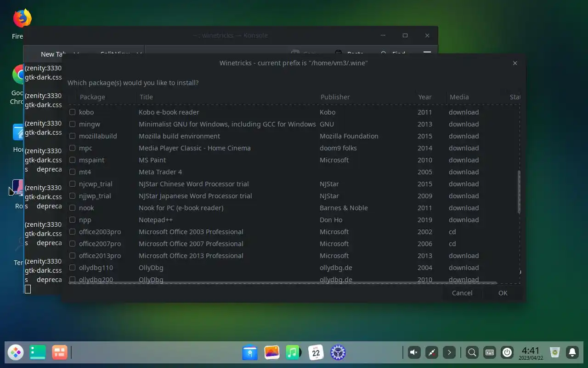
Task: Check the mspaint checkbox
Action: point(72,160)
